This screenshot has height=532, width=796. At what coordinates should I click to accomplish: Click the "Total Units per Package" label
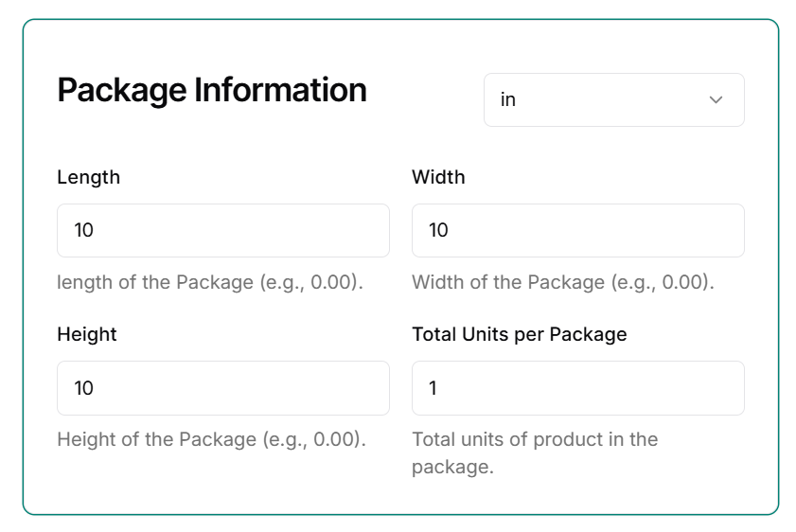point(520,334)
